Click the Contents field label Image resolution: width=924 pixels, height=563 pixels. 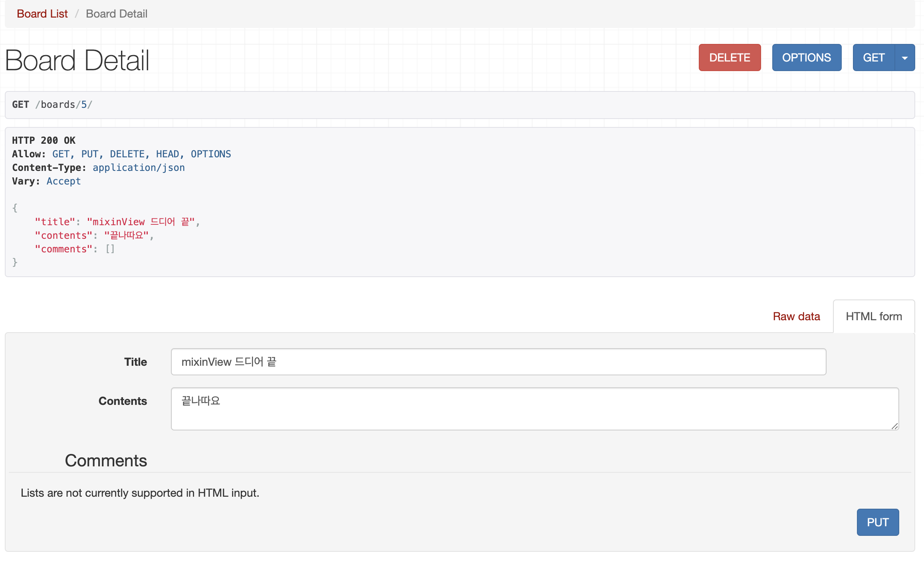(123, 401)
